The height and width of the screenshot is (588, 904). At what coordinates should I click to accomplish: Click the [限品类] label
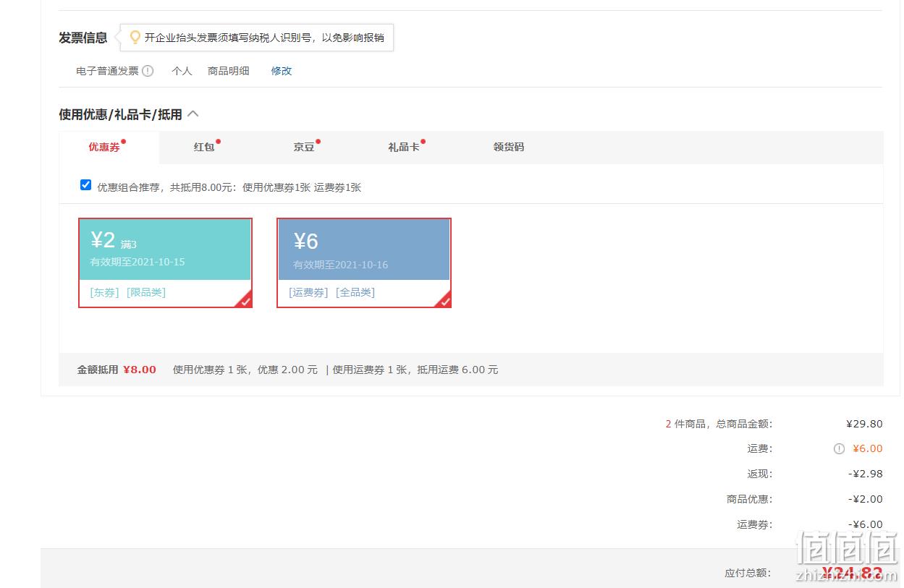point(146,292)
